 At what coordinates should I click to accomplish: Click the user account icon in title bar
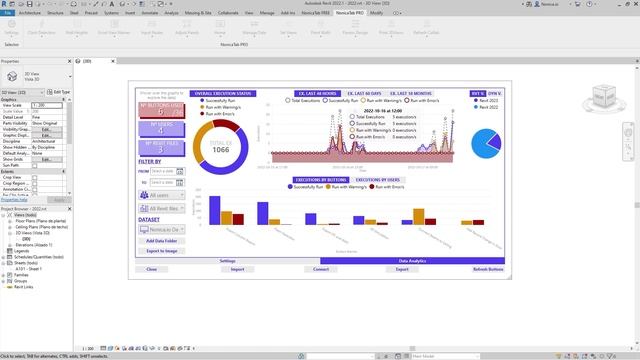pyautogui.click(x=537, y=4)
